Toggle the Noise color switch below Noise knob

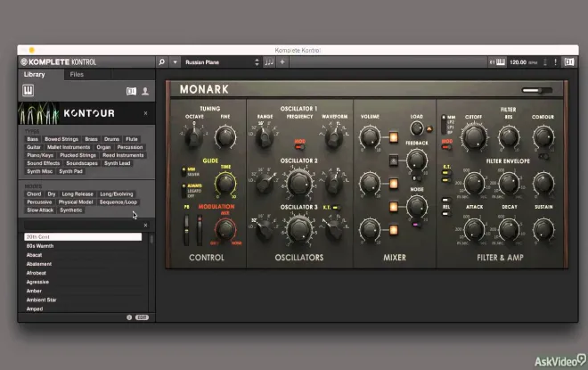click(415, 225)
